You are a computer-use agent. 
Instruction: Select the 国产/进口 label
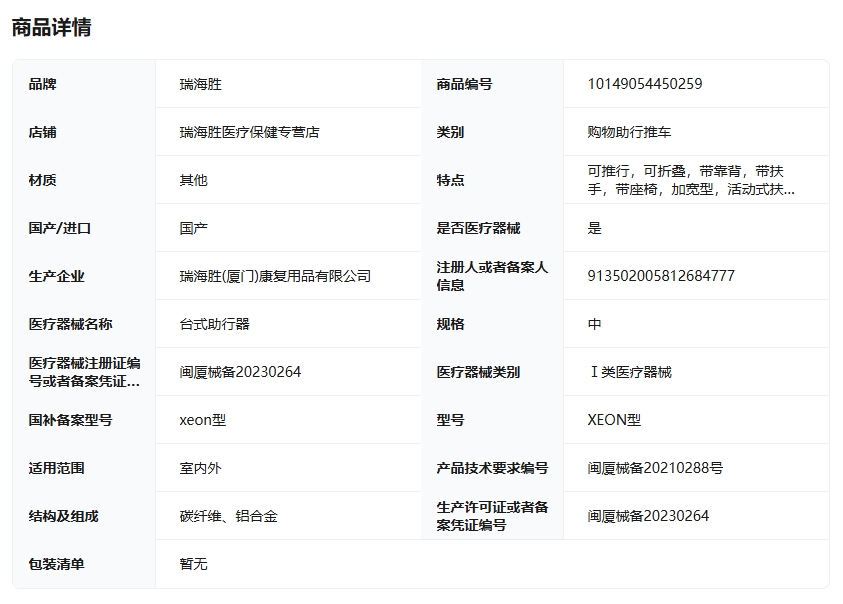click(x=60, y=228)
